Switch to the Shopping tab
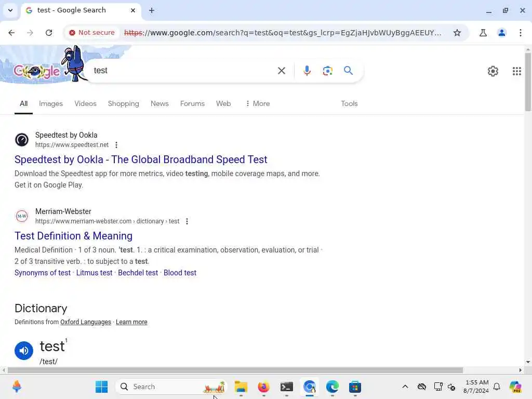Viewport: 532px width, 399px height. pos(124,103)
